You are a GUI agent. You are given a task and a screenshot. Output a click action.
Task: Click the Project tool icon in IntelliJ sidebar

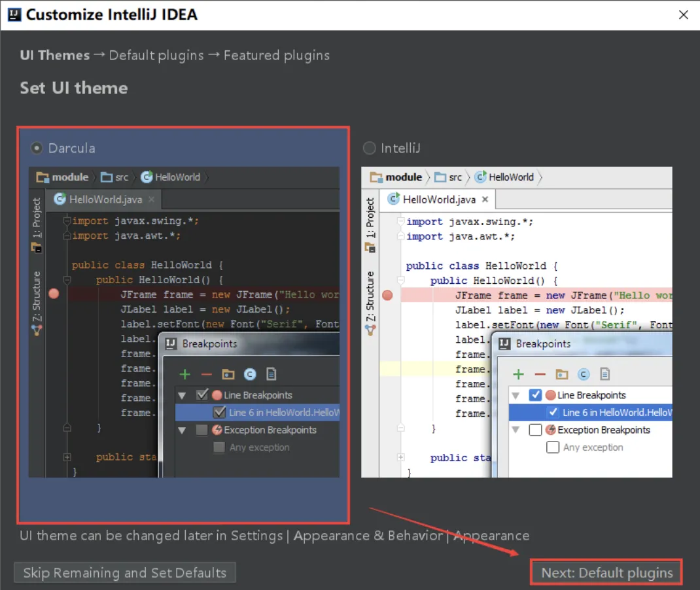pyautogui.click(x=370, y=247)
